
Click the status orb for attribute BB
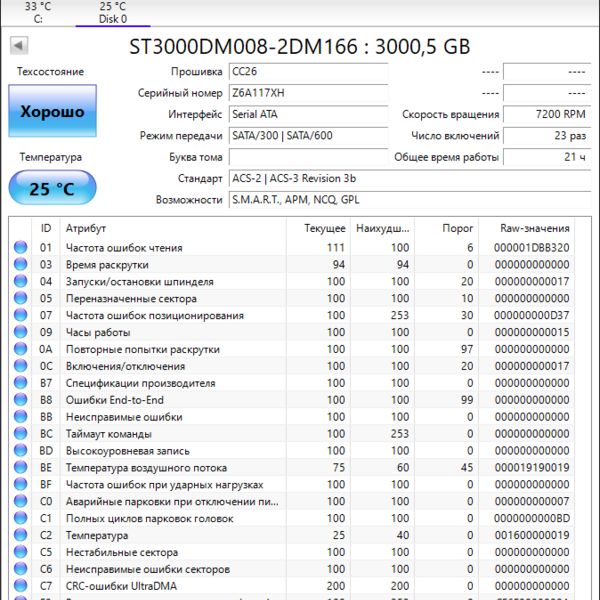21,416
